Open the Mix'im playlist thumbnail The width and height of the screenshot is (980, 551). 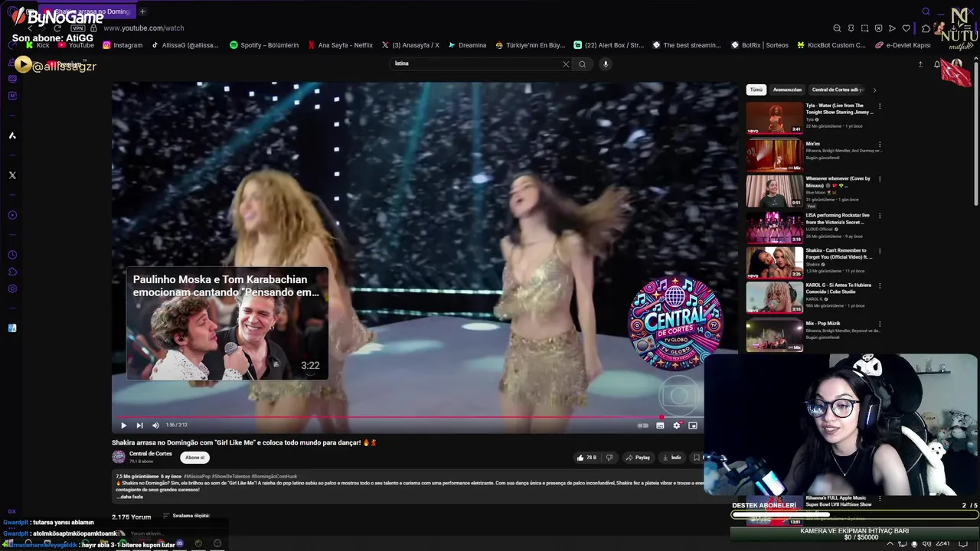775,155
